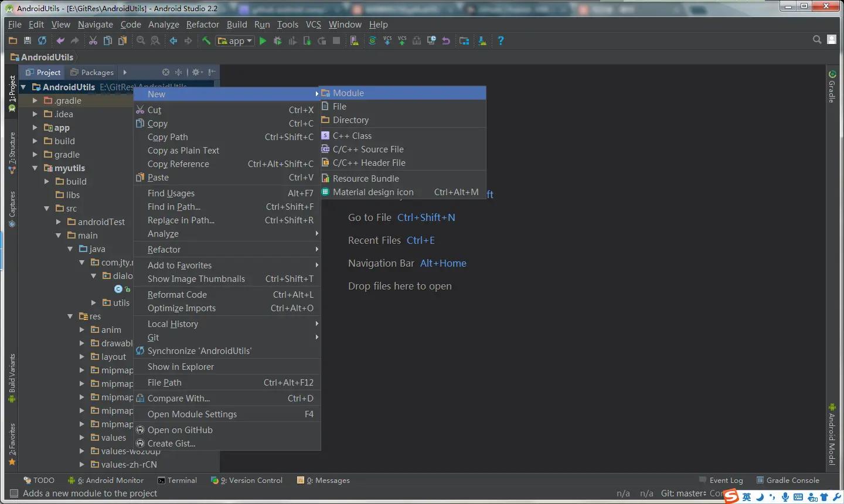Show more project view tabs arrow
The height and width of the screenshot is (504, 844).
click(x=125, y=72)
